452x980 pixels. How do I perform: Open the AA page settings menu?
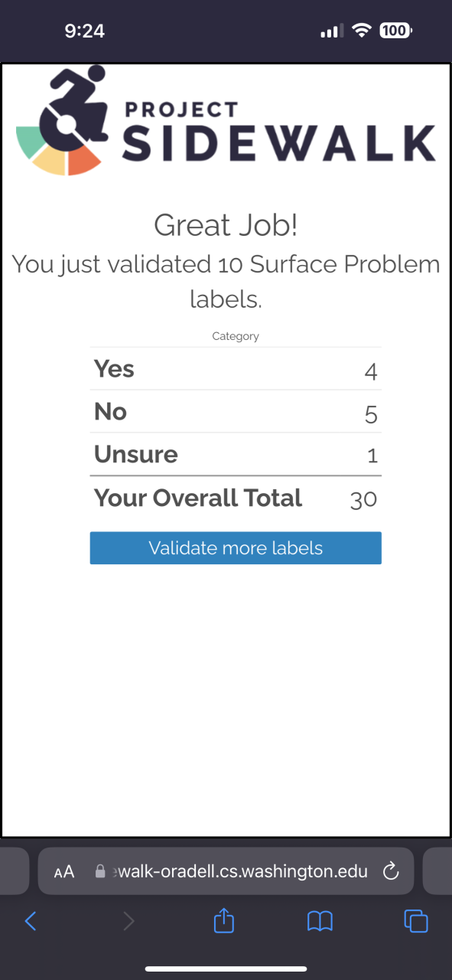tap(64, 871)
